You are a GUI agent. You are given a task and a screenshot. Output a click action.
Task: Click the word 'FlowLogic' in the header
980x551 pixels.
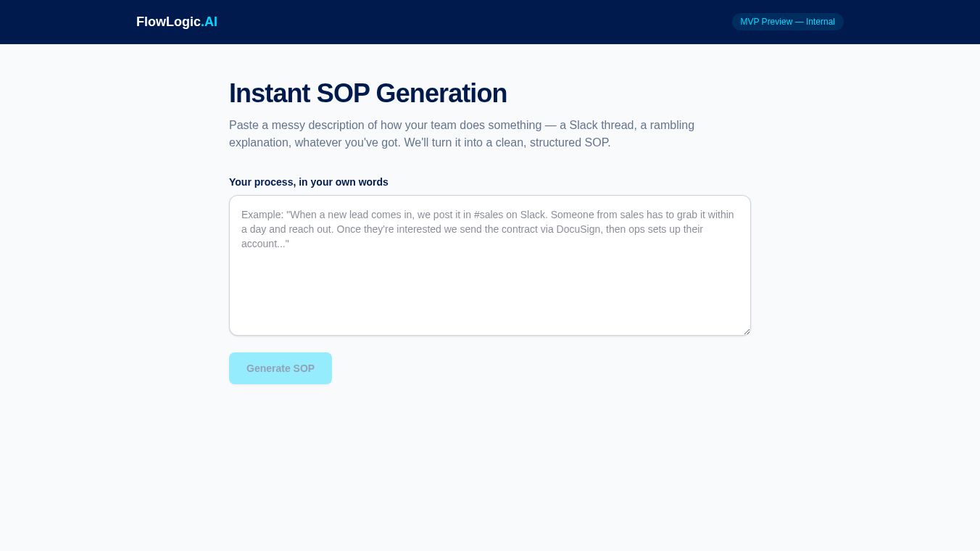[168, 22]
